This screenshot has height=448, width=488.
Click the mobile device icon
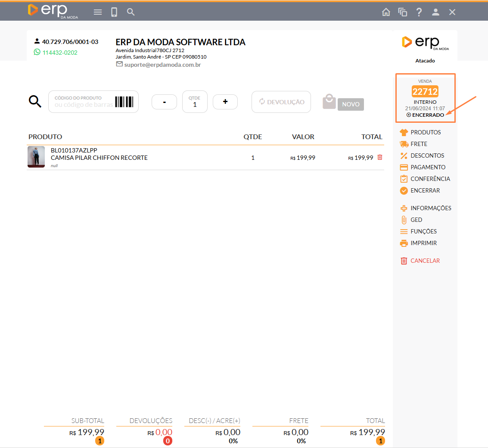(x=114, y=12)
